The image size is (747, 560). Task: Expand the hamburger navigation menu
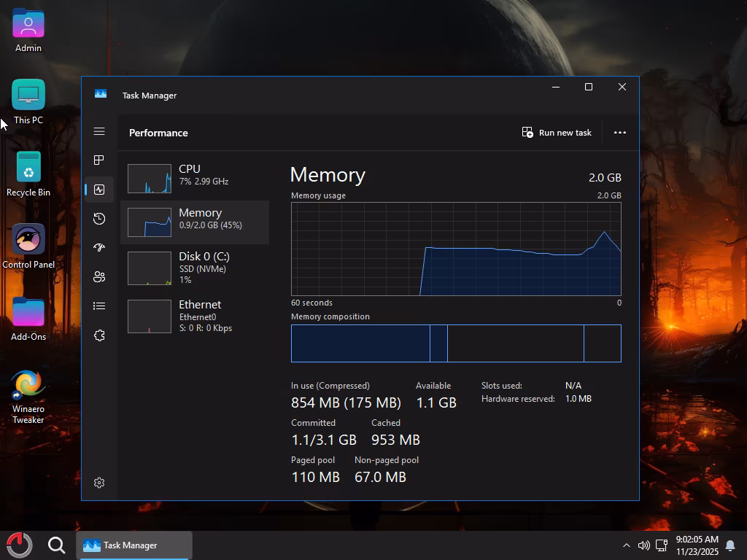(99, 131)
